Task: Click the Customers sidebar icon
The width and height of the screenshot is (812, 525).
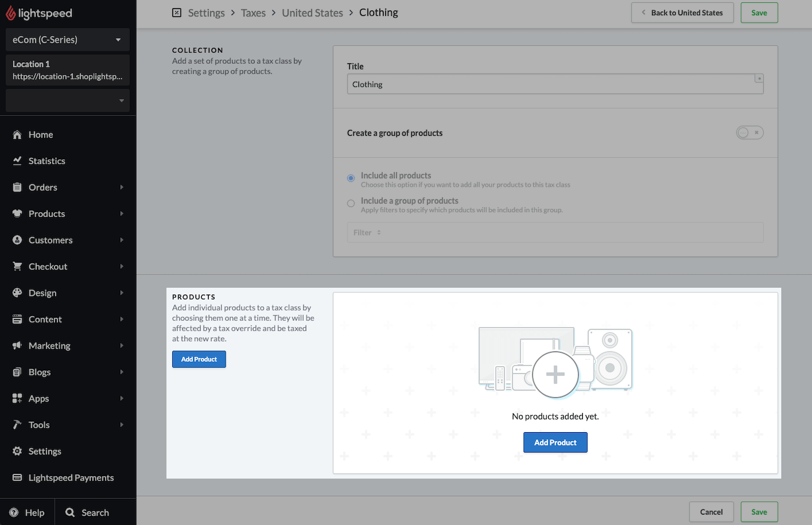Action: [19, 240]
